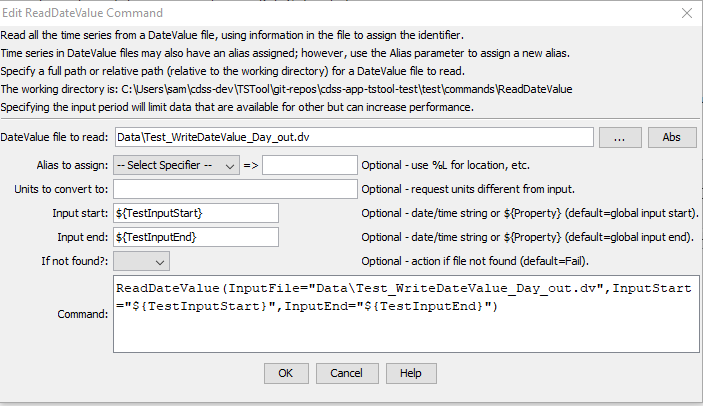The height and width of the screenshot is (406, 703).
Task: Click 'Optional - request units different' hint
Action: pyautogui.click(x=468, y=189)
